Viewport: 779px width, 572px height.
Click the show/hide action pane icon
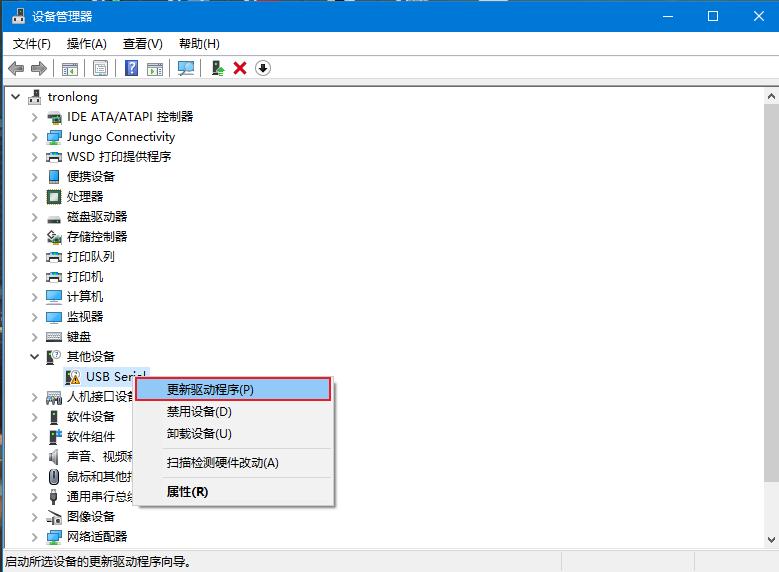(155, 69)
